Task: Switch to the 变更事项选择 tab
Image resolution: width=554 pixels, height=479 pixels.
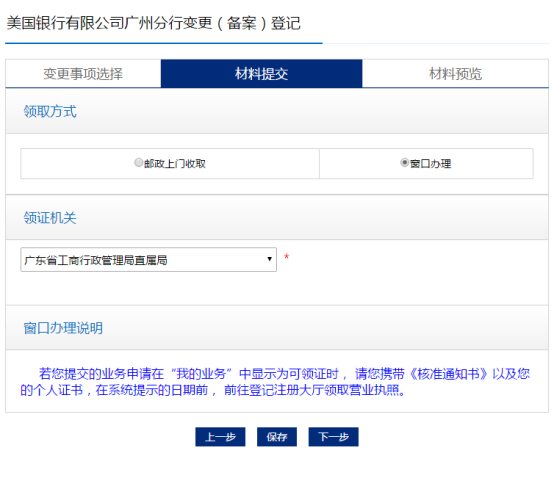Action: (83, 74)
